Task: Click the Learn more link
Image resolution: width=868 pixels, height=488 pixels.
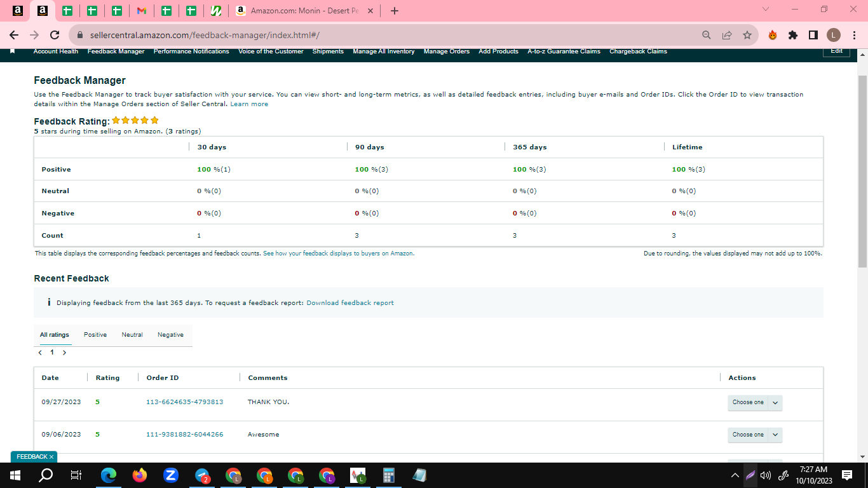Action: pos(249,104)
